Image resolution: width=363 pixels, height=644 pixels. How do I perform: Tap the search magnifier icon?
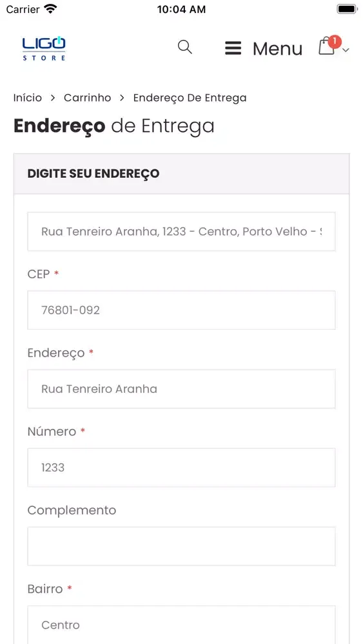click(184, 47)
